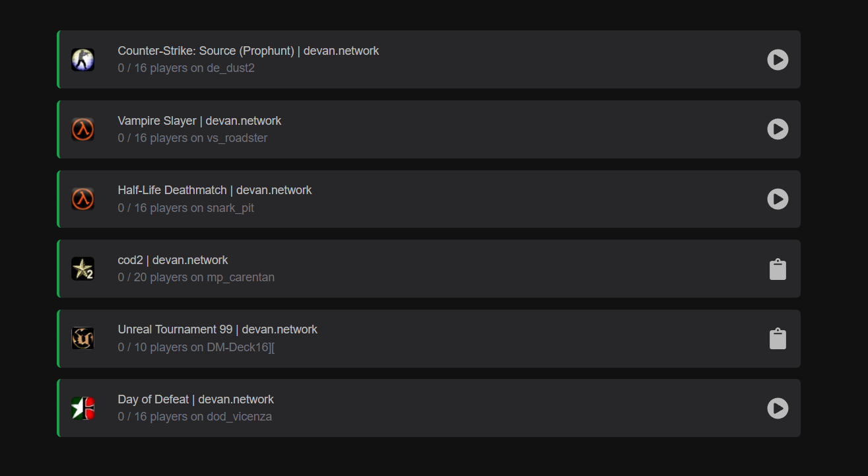Launch Half-Life Deathmatch via its play button
This screenshot has height=476, width=868.
coord(778,199)
